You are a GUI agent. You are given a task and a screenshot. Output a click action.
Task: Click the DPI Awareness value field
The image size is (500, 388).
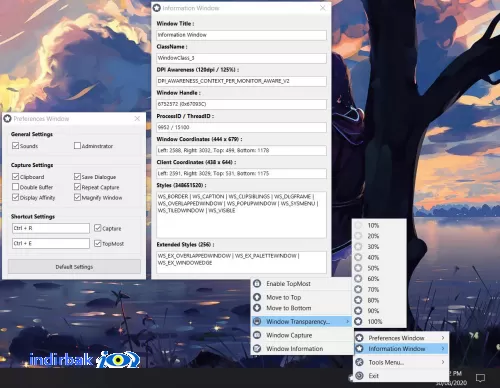[x=241, y=81]
